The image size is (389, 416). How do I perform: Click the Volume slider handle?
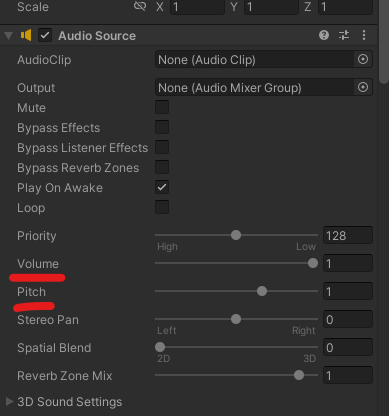(313, 263)
